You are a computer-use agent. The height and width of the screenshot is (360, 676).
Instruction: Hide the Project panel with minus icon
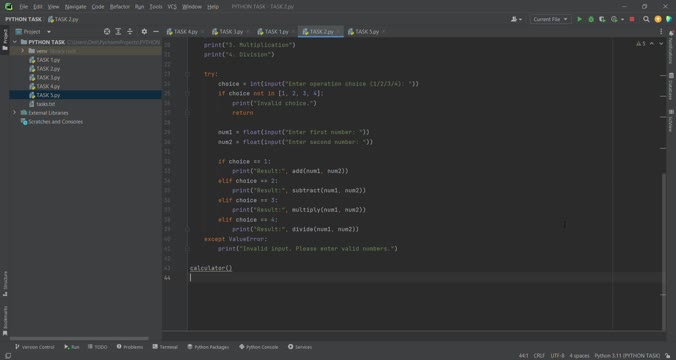pyautogui.click(x=156, y=31)
